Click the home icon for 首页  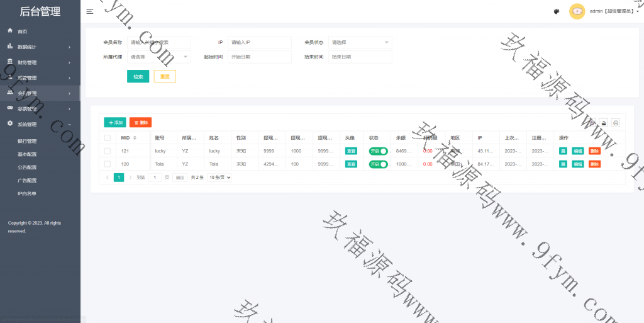(10, 31)
